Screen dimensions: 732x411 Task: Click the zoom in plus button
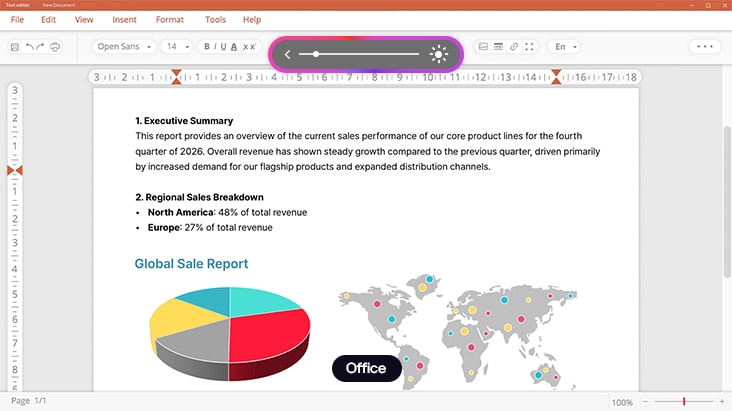(718, 401)
